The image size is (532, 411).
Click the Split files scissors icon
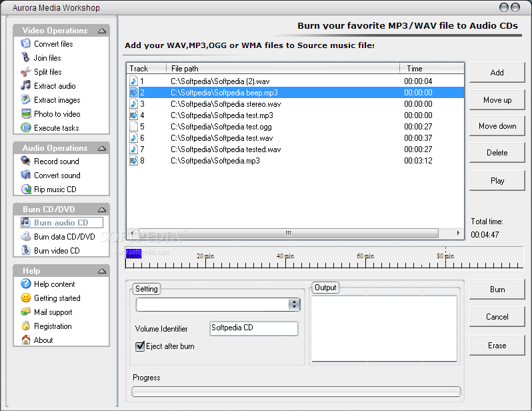26,71
